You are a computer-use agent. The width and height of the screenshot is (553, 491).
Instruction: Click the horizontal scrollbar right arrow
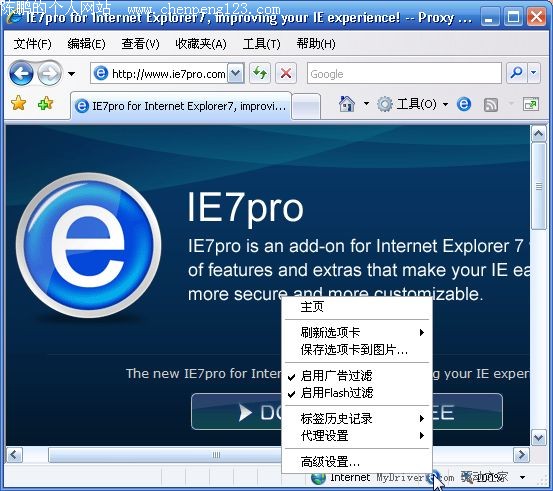[522, 455]
